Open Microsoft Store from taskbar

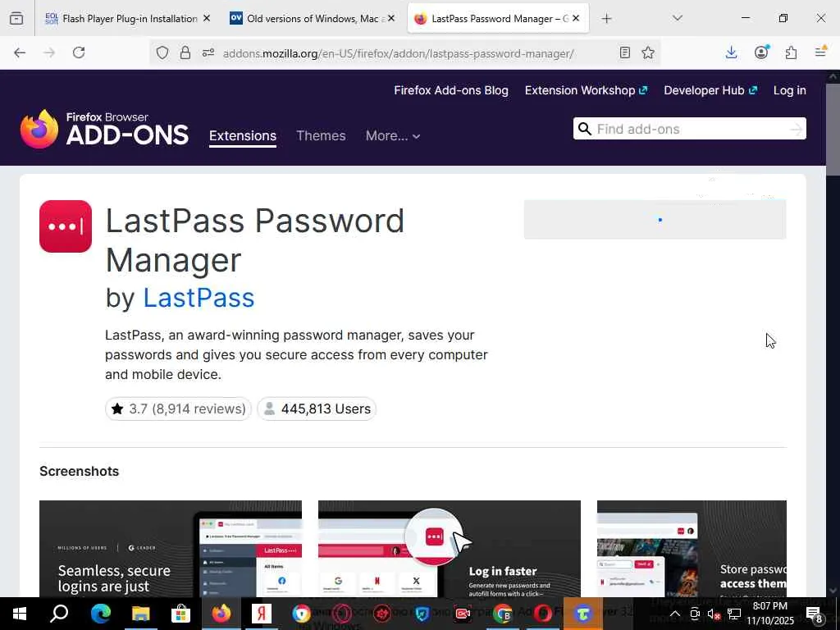(180, 614)
